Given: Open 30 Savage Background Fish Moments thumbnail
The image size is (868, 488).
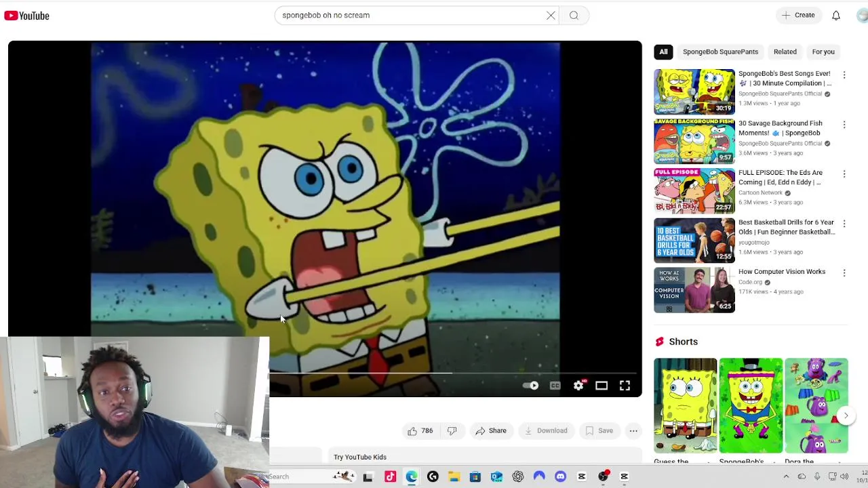Looking at the screenshot, I should (694, 141).
